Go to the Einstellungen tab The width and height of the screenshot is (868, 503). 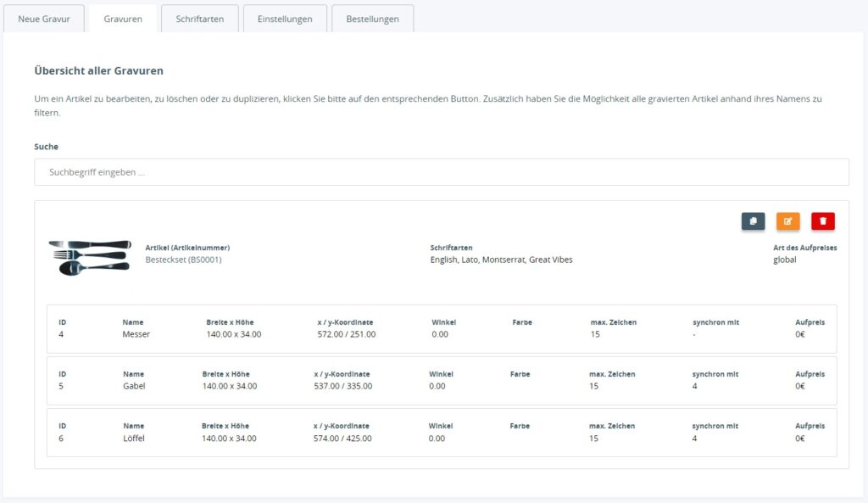[x=285, y=19]
